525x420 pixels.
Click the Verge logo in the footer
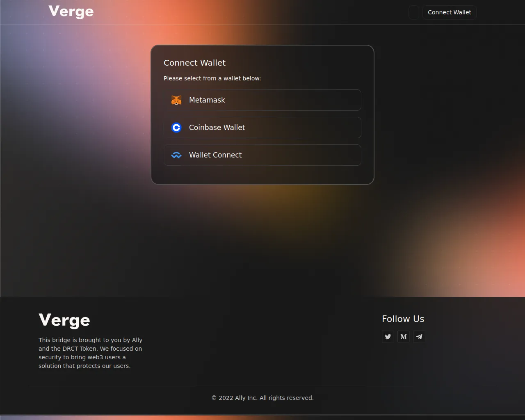[x=64, y=320]
